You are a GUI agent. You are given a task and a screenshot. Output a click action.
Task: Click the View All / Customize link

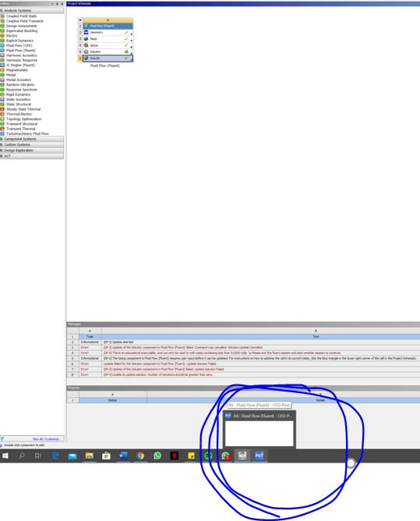(x=47, y=439)
